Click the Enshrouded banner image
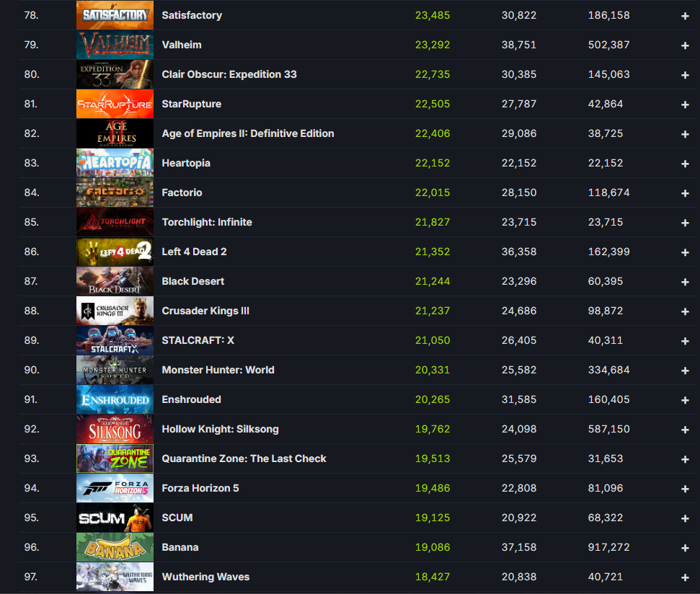Image resolution: width=700 pixels, height=594 pixels. click(x=115, y=399)
